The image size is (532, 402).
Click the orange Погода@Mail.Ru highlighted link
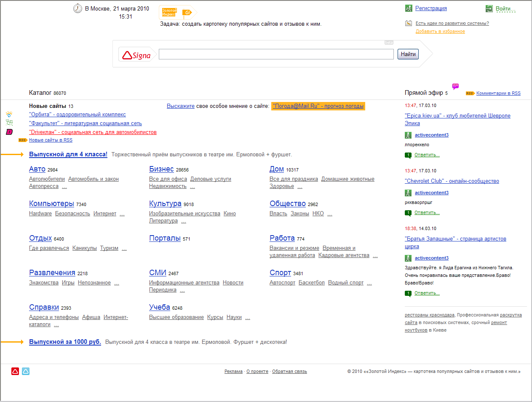[318, 106]
